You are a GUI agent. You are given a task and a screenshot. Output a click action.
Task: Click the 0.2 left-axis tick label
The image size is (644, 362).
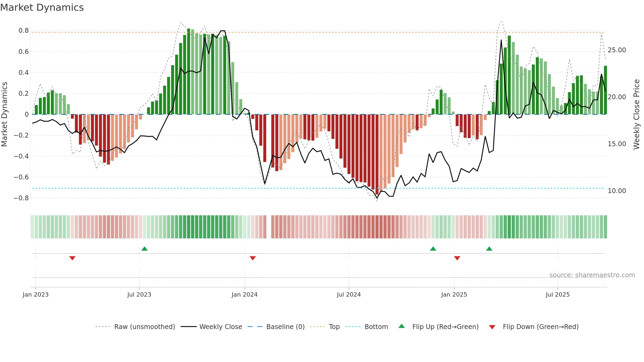point(24,93)
